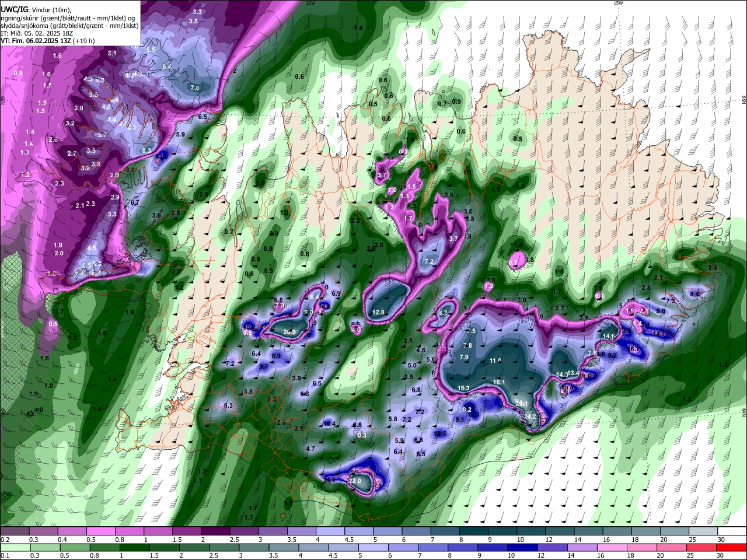This screenshot has height=560, width=747.
Task: Click the '5.0' precipitation value
Action: point(412,366)
